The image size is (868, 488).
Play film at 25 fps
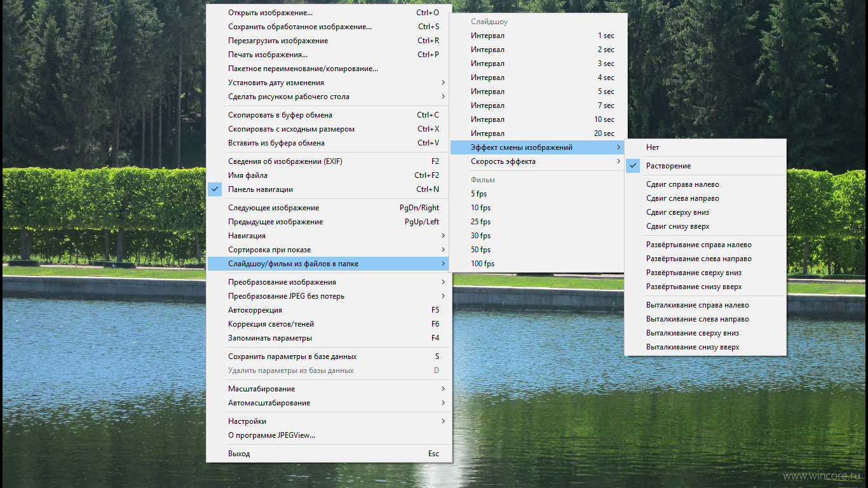(x=538, y=222)
